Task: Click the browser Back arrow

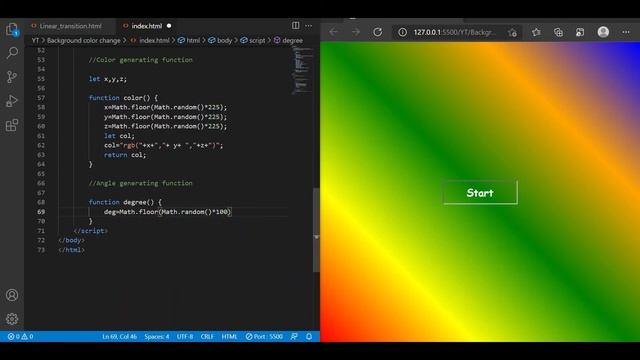Action: [x=333, y=32]
